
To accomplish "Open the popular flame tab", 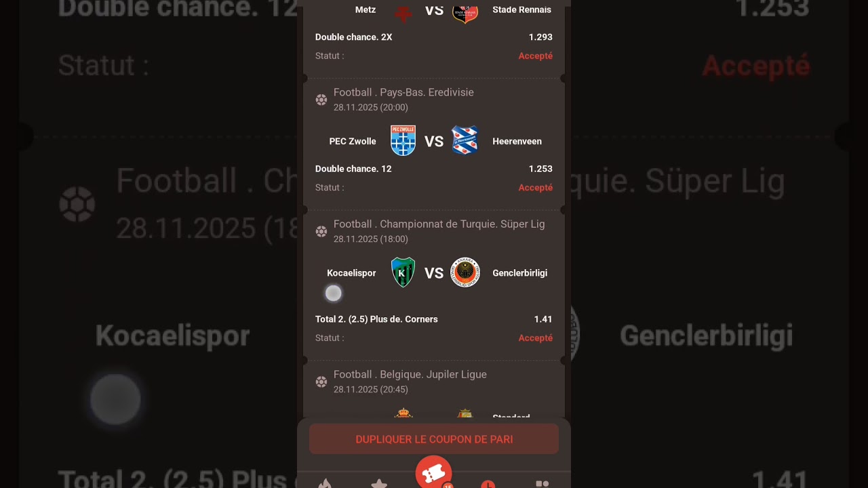I will coord(325,483).
